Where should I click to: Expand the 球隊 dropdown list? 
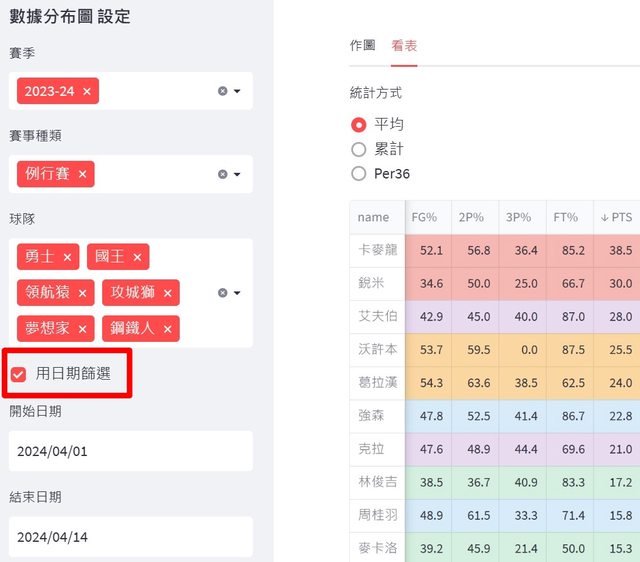[x=238, y=293]
